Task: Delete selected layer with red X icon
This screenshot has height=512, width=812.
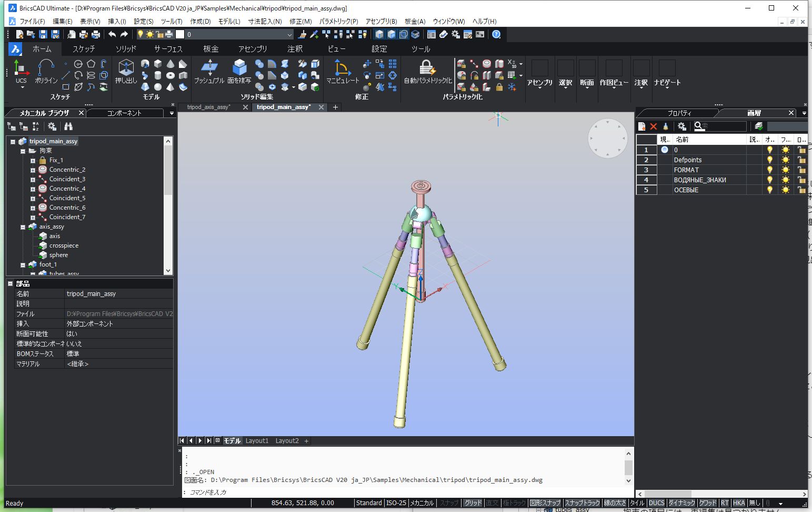Action: click(x=654, y=126)
